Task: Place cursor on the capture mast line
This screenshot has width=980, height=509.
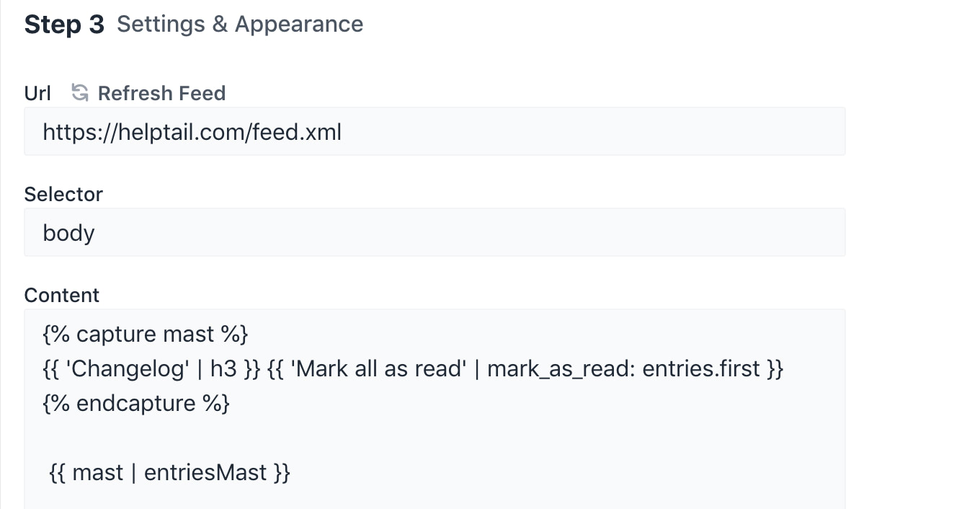Action: 146,335
